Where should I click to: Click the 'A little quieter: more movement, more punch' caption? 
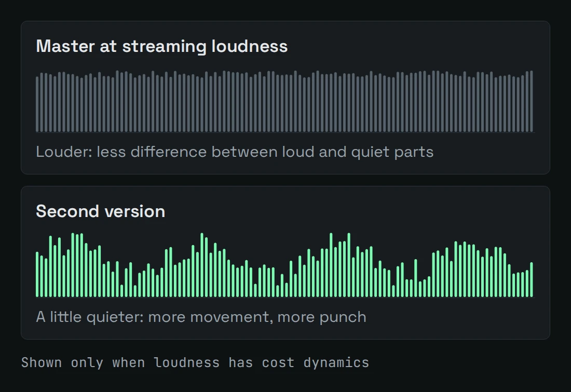[201, 317]
